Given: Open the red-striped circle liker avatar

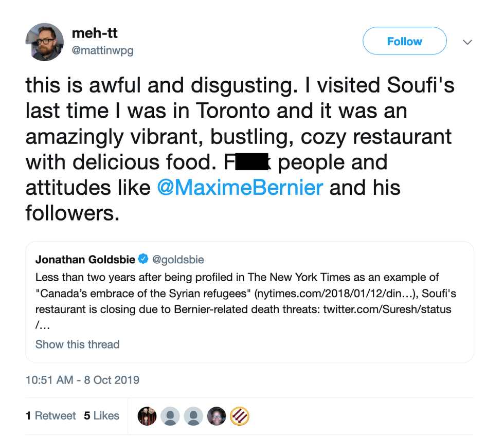Looking at the screenshot, I should coord(240,416).
